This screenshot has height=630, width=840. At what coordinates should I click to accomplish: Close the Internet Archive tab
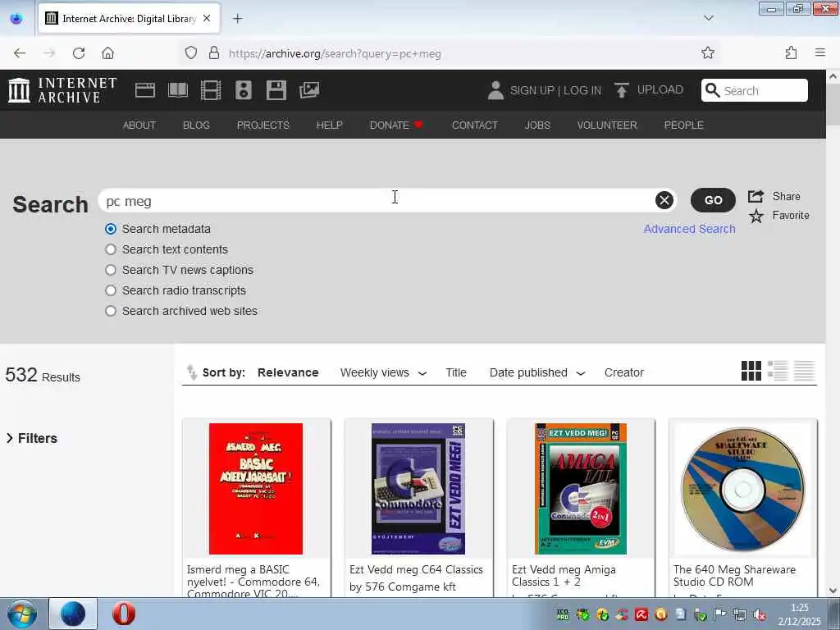[207, 18]
